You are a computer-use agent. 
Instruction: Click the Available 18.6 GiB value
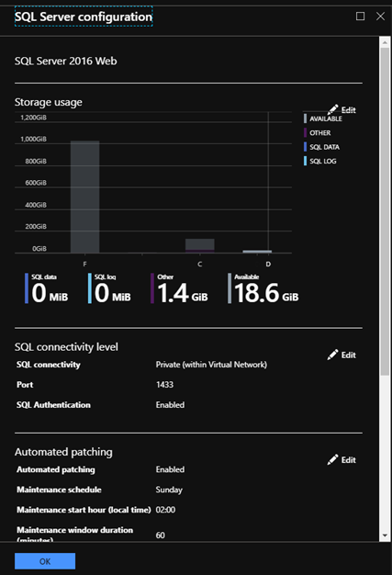pos(266,293)
